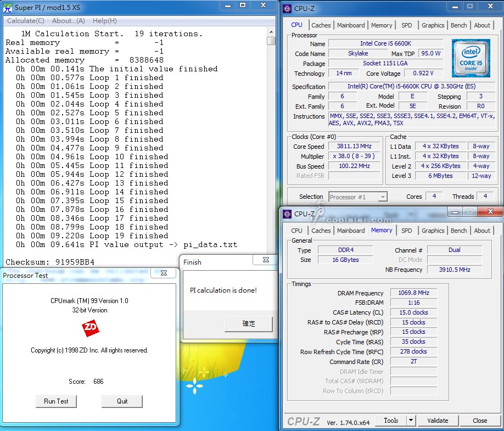
Task: Open Graphics tab in CPU-Z Memory window
Action: coord(433,231)
